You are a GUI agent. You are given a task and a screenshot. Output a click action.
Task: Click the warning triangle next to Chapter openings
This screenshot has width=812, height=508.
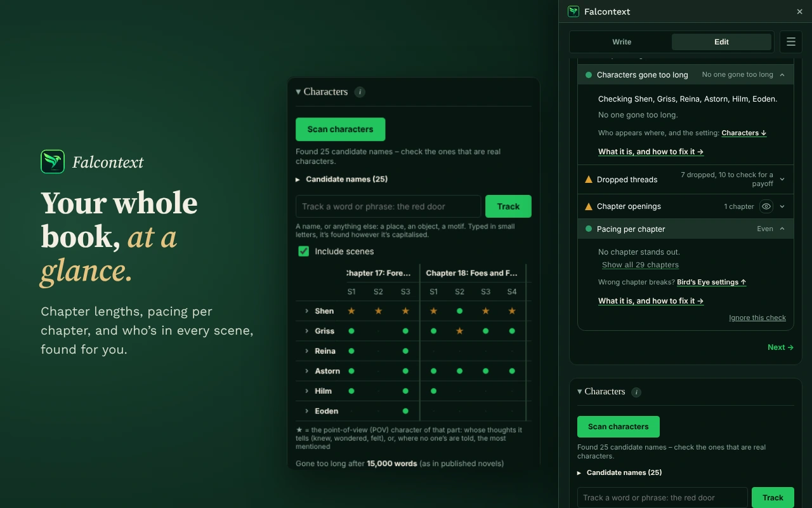[589, 206]
